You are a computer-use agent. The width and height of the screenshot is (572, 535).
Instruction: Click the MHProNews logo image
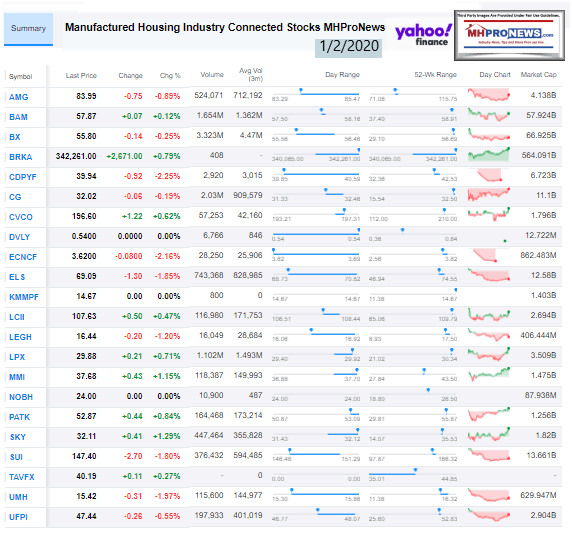point(509,35)
